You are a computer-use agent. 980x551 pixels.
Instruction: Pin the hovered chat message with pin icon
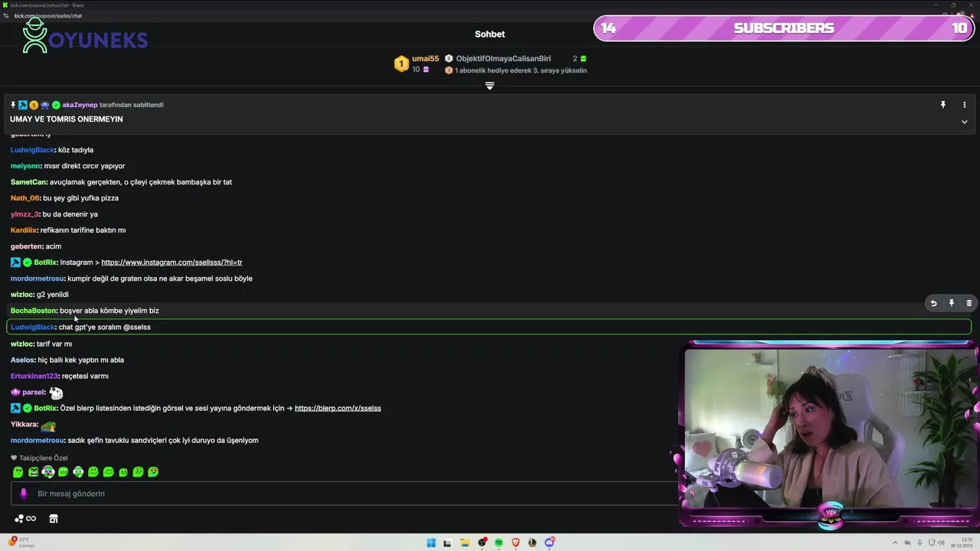coord(952,303)
